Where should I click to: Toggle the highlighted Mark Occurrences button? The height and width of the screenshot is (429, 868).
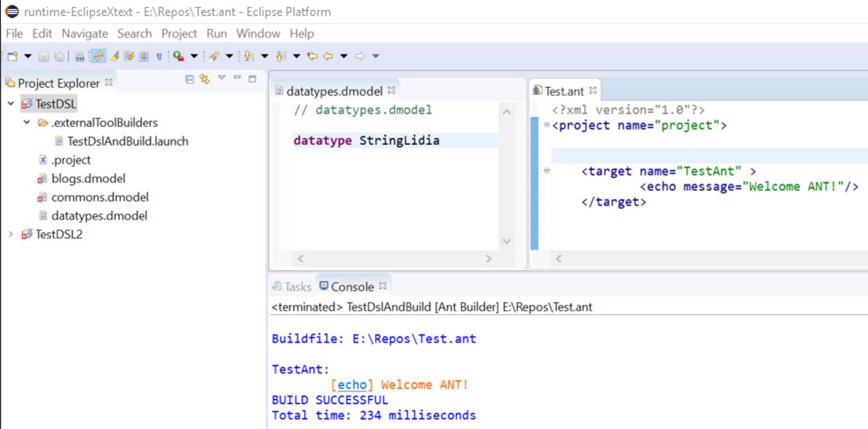coord(98,56)
